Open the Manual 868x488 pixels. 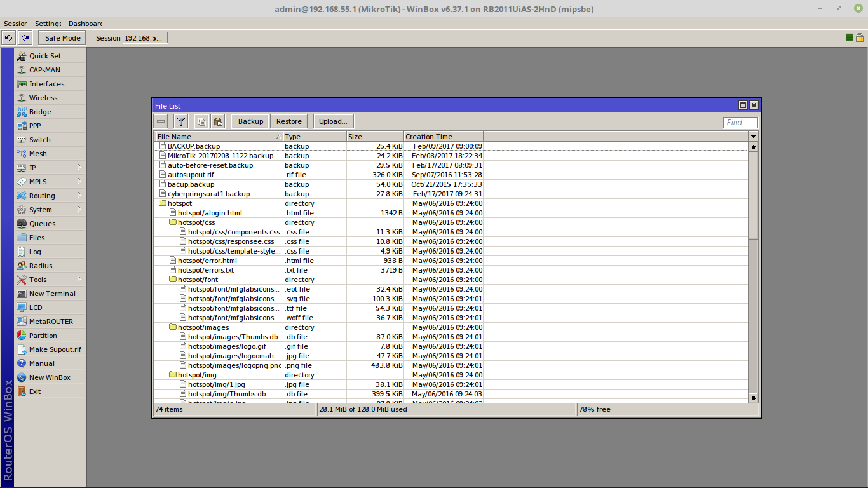(x=50, y=363)
